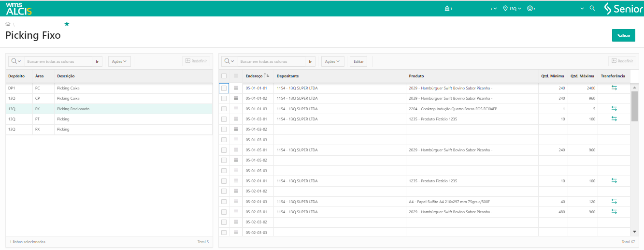Screen dimensions: 644x250
Task: Open search column dropdown in right panel
Action: [229, 61]
